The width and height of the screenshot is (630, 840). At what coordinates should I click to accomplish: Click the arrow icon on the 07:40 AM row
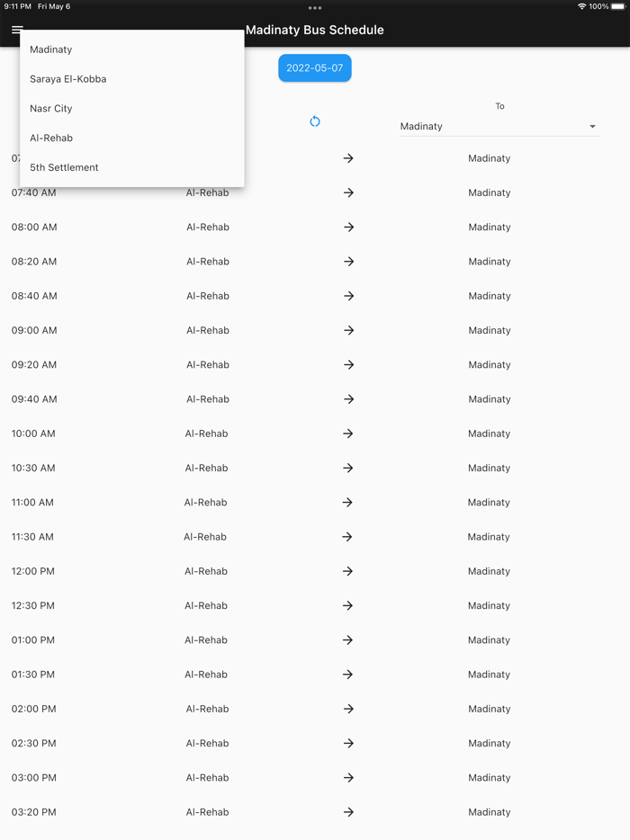pos(348,192)
